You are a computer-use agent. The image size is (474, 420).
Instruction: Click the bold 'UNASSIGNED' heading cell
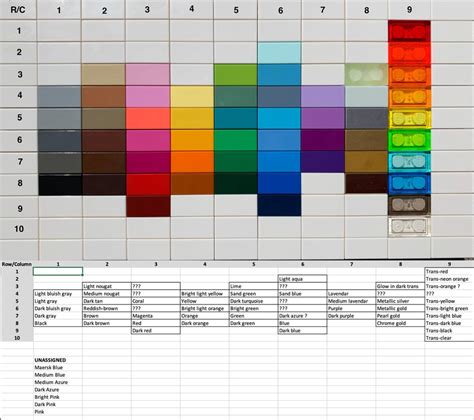(58, 360)
